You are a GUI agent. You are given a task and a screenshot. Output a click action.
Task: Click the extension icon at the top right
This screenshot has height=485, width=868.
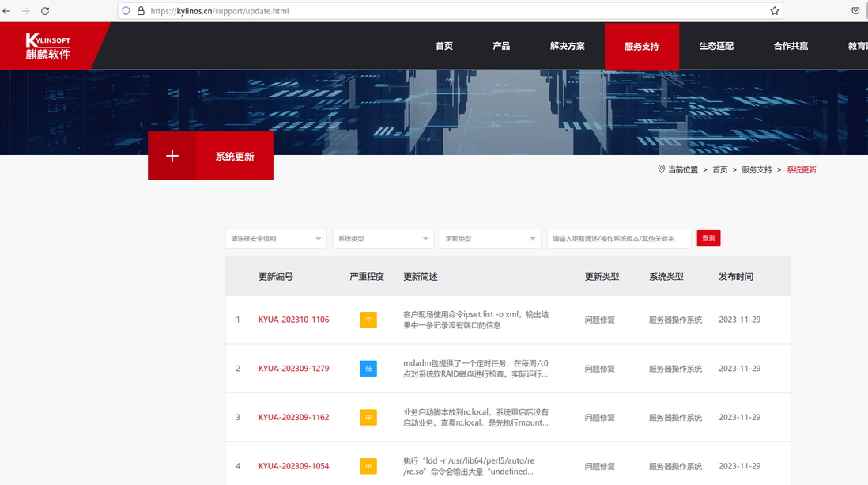pyautogui.click(x=855, y=10)
